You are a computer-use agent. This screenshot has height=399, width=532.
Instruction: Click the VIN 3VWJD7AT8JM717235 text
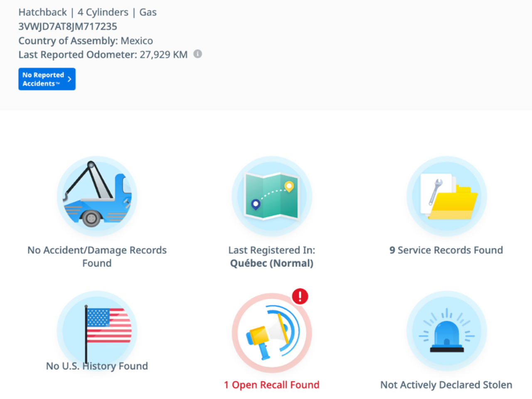point(68,27)
